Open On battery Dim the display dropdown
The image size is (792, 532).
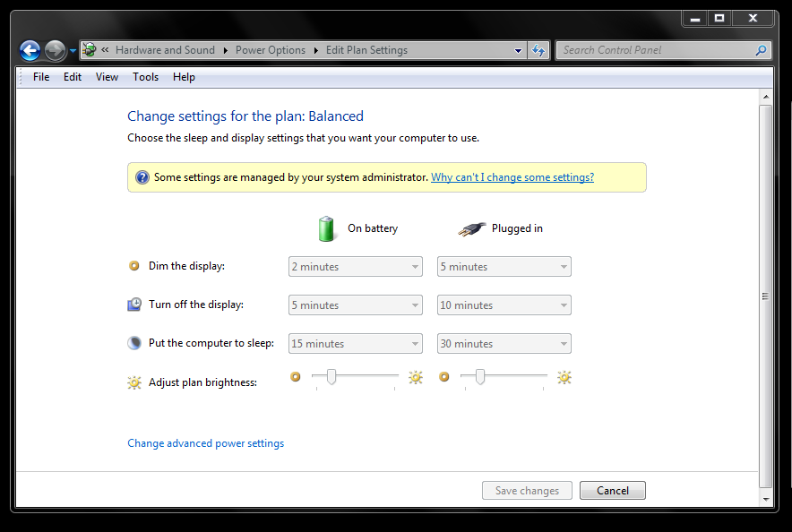pos(355,267)
